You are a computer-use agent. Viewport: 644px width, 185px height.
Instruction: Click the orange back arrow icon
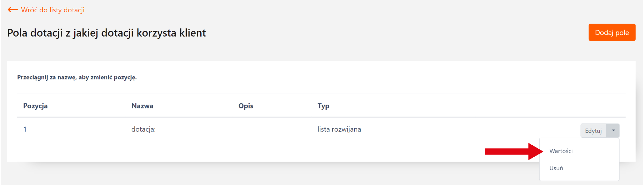pyautogui.click(x=13, y=10)
